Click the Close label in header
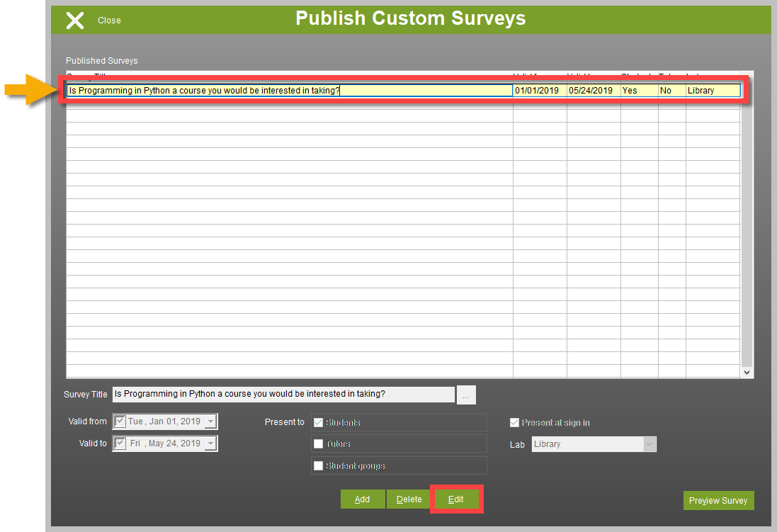777x532 pixels. (109, 21)
